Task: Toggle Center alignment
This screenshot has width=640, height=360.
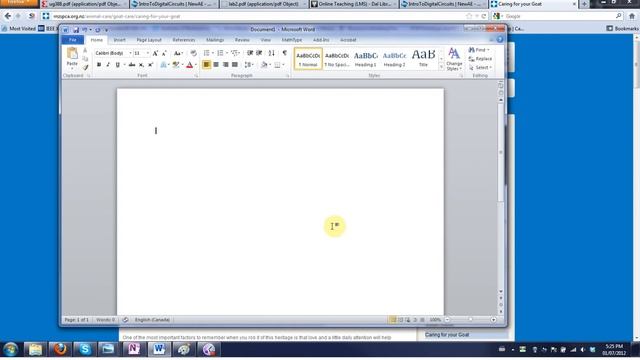Action: 216,64
